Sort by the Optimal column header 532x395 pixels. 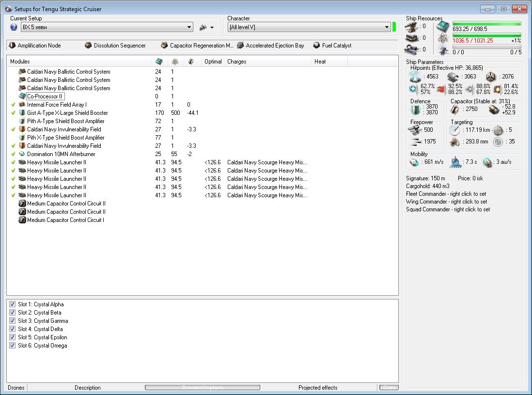pyautogui.click(x=212, y=62)
